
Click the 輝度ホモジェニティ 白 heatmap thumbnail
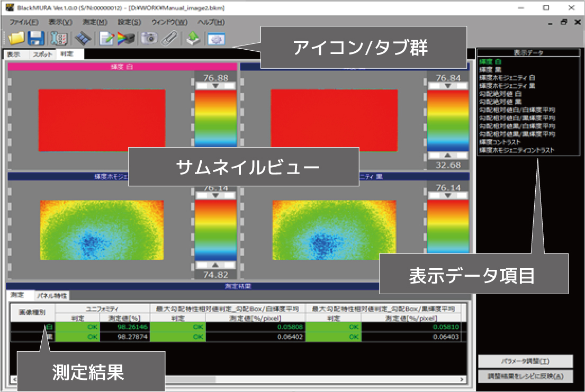pos(102,230)
